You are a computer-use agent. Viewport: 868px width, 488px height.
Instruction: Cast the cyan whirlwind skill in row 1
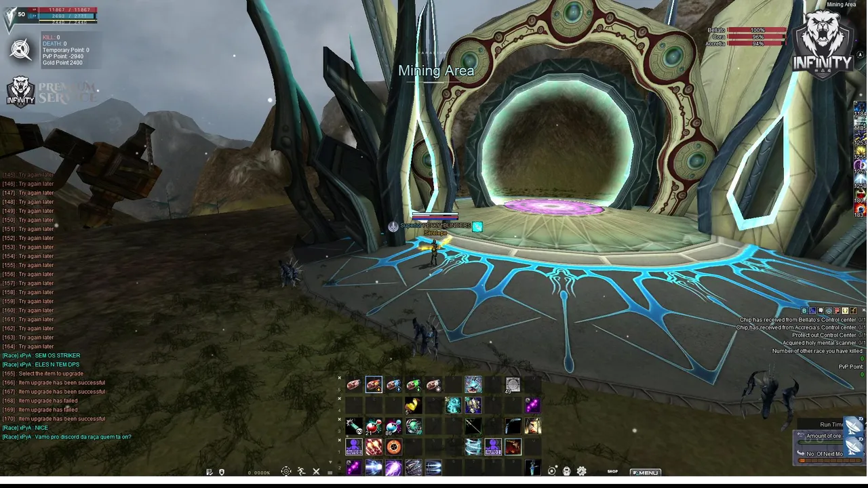pos(473,447)
